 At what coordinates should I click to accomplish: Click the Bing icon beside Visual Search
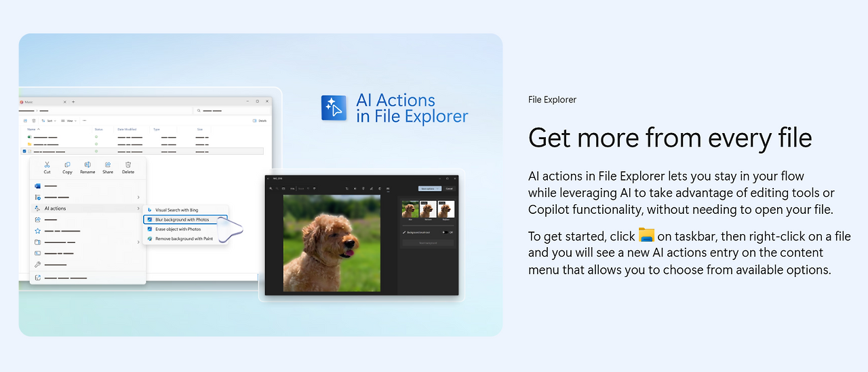coord(150,210)
